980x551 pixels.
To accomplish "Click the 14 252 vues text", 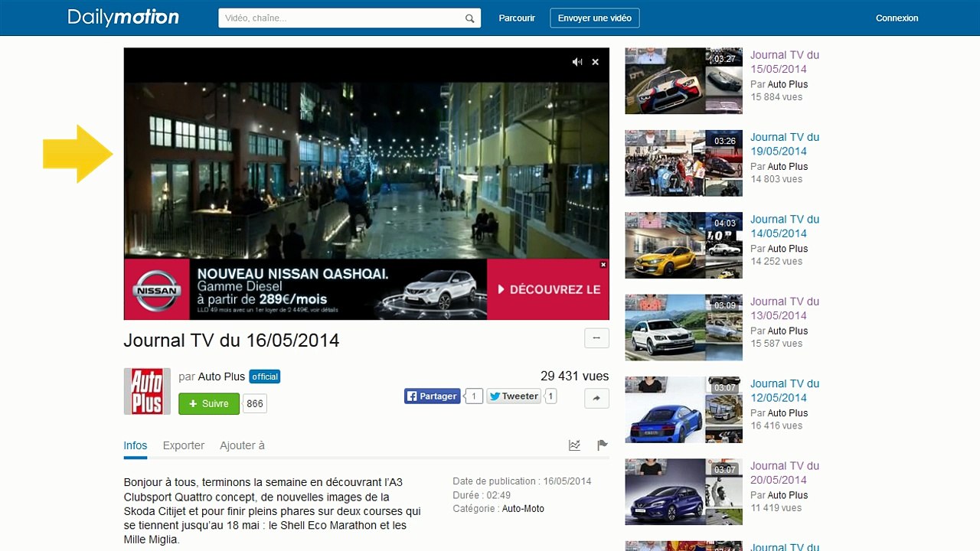I will pyautogui.click(x=776, y=261).
